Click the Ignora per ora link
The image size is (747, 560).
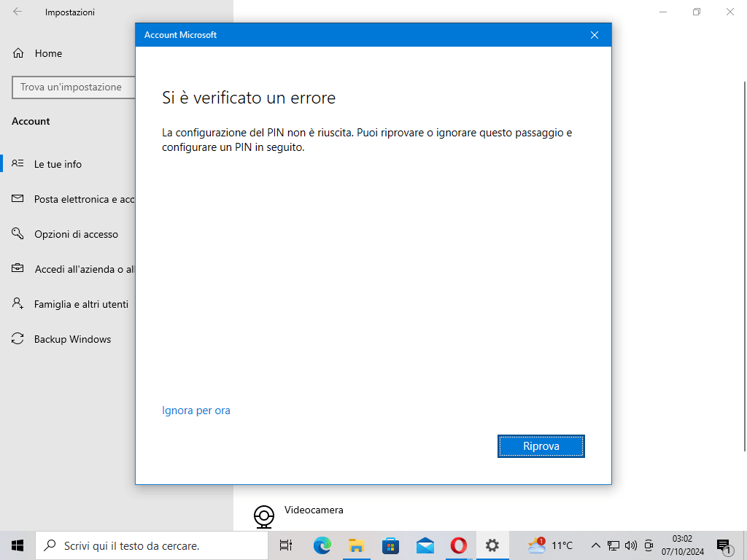196,411
